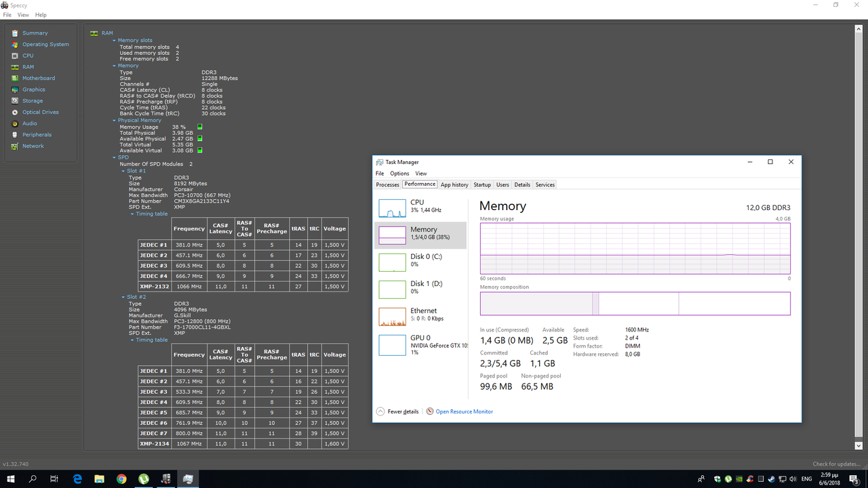Select the Optical Drives disc icon
Viewport: 868px width, 488px height.
click(x=15, y=113)
